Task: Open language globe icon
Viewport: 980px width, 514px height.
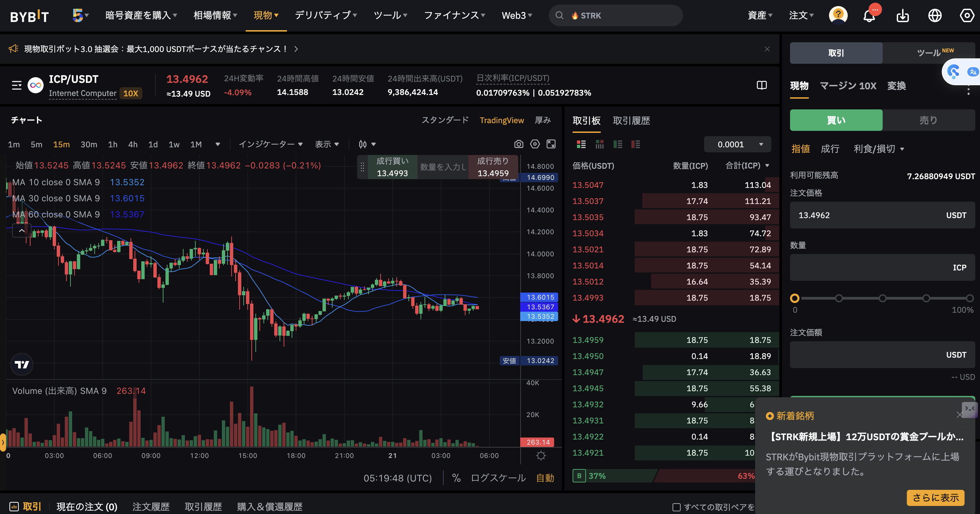Action: click(934, 16)
